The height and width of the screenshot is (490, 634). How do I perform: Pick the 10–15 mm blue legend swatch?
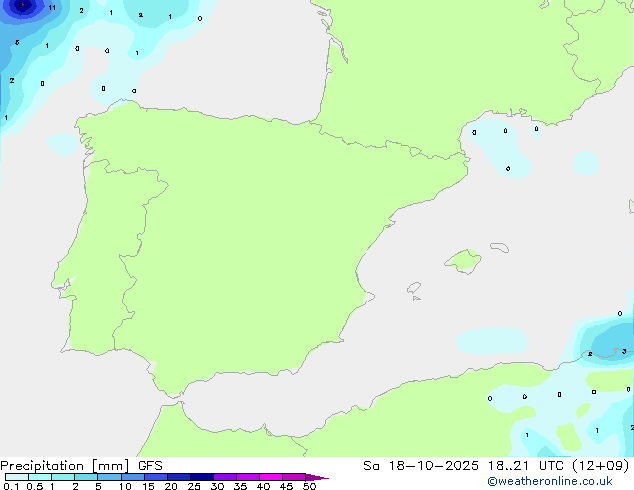133,477
